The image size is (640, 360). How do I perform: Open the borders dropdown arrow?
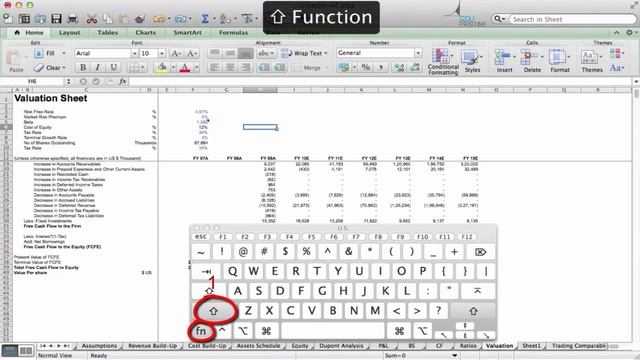[x=143, y=67]
